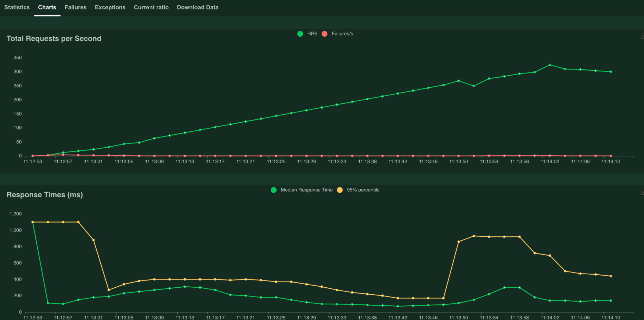The image size is (644, 320).
Task: Click the red Failures/s legend circle
Action: [x=325, y=34]
